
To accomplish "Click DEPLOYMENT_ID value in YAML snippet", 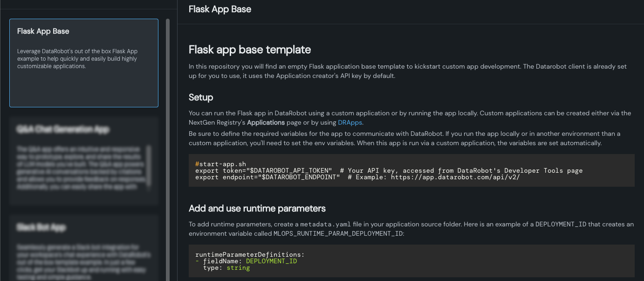I will coord(271,261).
